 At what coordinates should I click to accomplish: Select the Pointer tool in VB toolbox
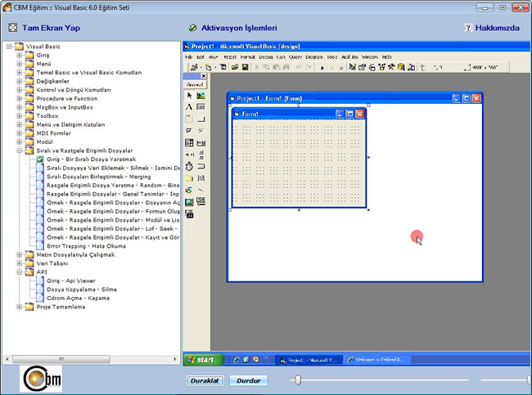[x=190, y=96]
